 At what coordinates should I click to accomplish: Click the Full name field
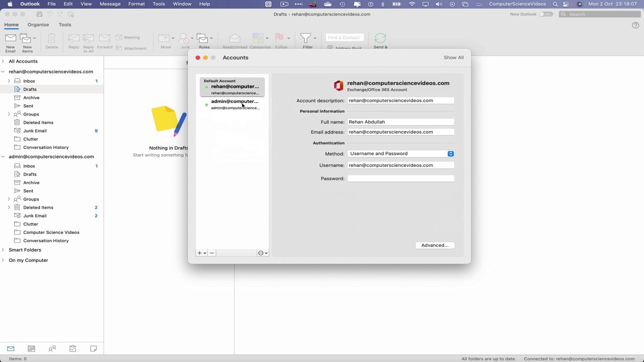click(x=400, y=122)
